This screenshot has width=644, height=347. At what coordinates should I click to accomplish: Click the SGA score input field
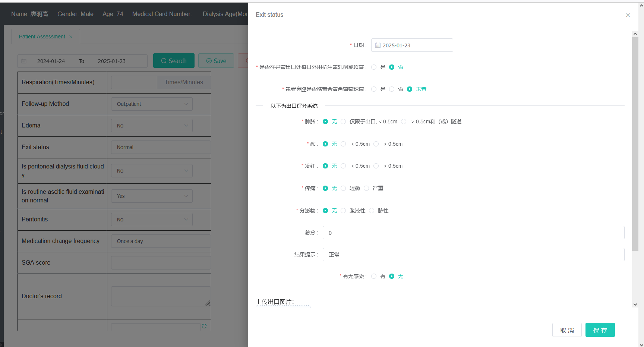pos(161,263)
